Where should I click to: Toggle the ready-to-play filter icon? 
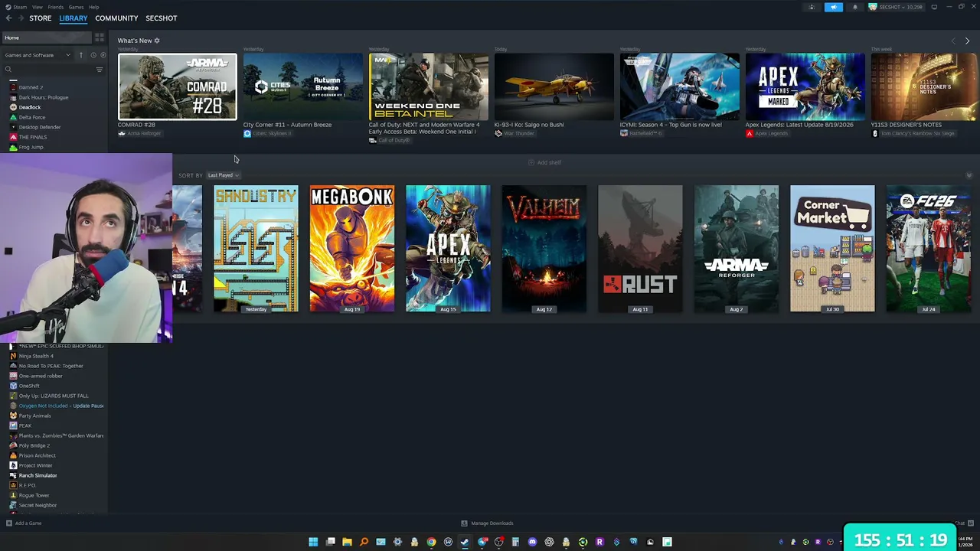point(102,55)
